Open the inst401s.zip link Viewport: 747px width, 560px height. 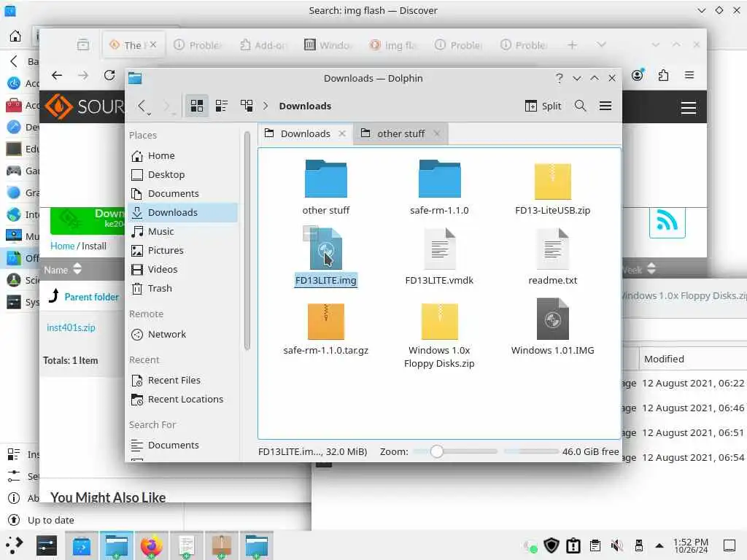[x=71, y=327]
